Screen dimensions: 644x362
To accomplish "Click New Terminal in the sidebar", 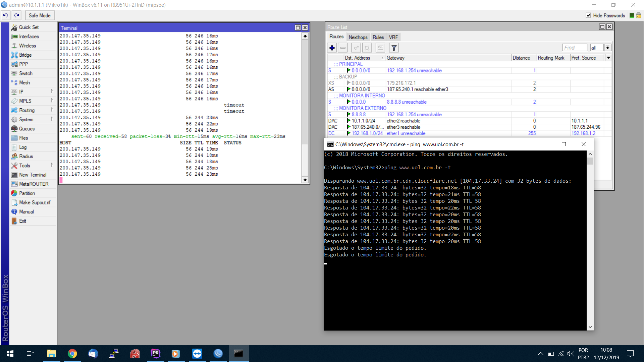I will tap(33, 175).
